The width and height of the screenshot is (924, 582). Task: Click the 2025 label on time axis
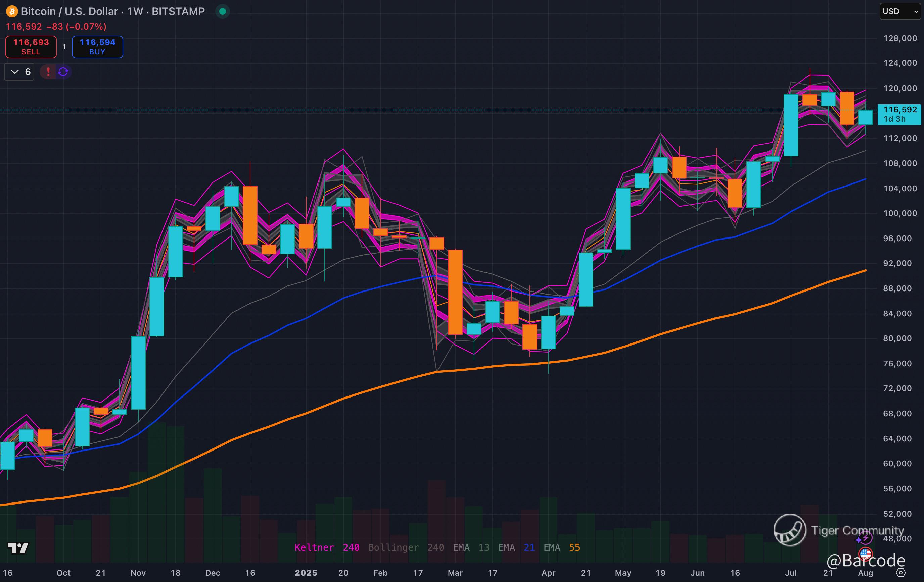point(306,573)
